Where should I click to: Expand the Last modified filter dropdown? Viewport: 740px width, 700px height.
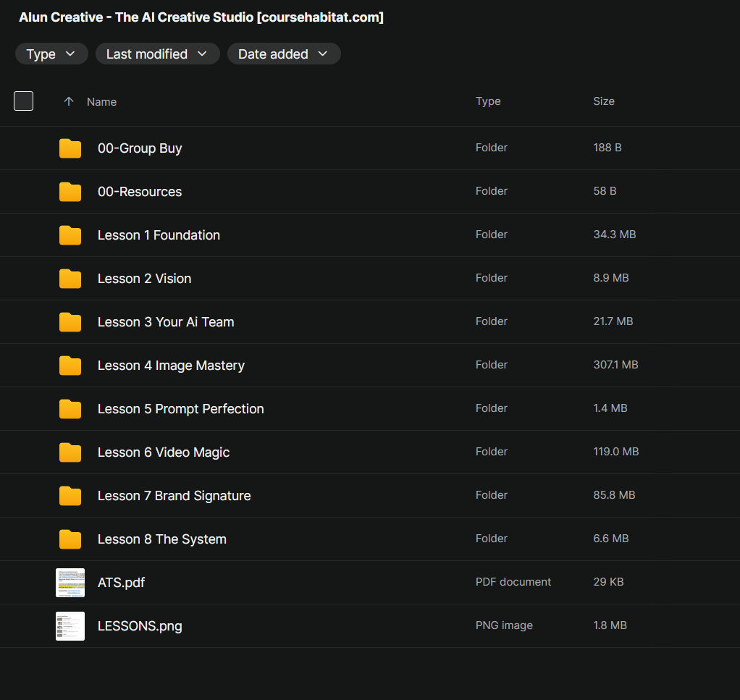point(157,54)
